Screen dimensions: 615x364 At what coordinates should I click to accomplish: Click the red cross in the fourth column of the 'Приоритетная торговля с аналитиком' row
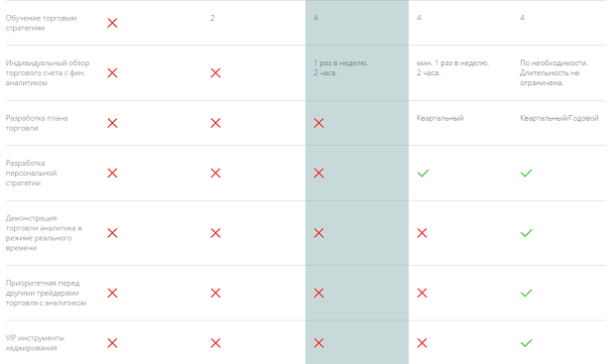click(422, 293)
